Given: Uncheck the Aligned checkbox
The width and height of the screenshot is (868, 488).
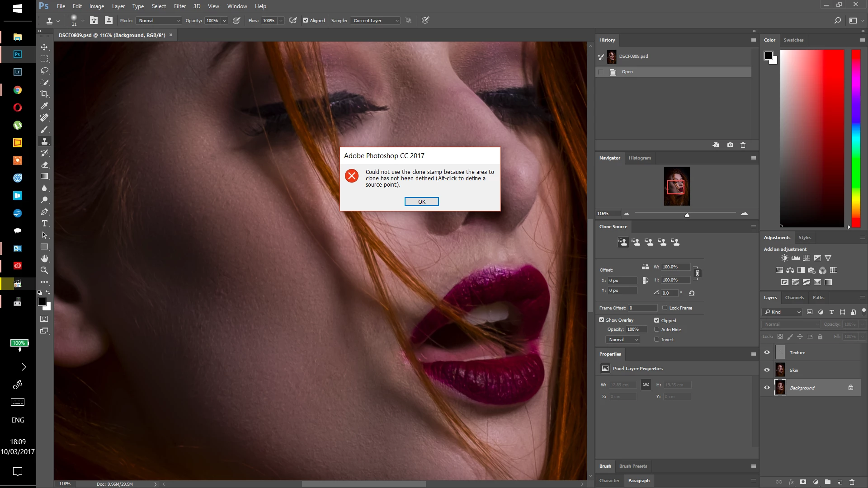Looking at the screenshot, I should pyautogui.click(x=306, y=20).
